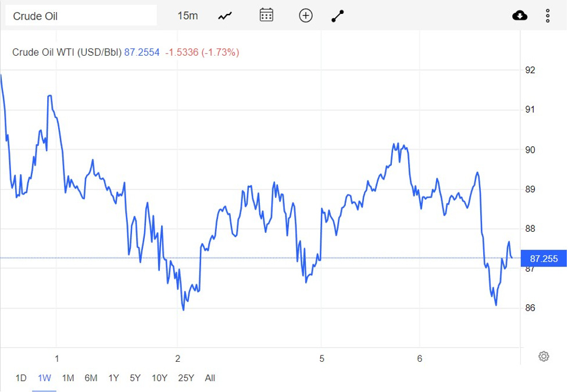Switch to the 6M time range
568x392 pixels.
[91, 378]
